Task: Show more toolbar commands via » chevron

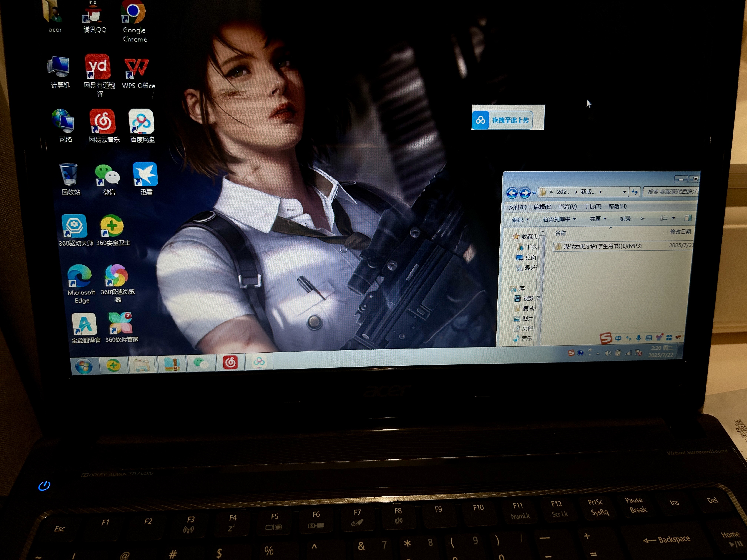Action: [x=642, y=218]
